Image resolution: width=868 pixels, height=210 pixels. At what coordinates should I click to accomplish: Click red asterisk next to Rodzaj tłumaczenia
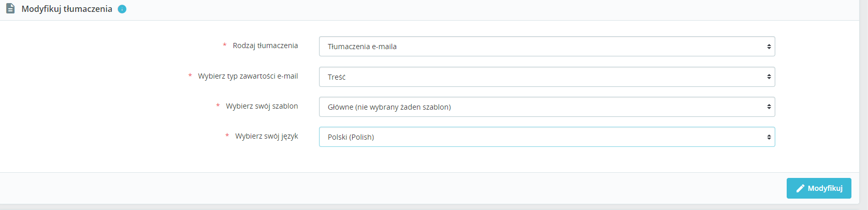coord(225,46)
